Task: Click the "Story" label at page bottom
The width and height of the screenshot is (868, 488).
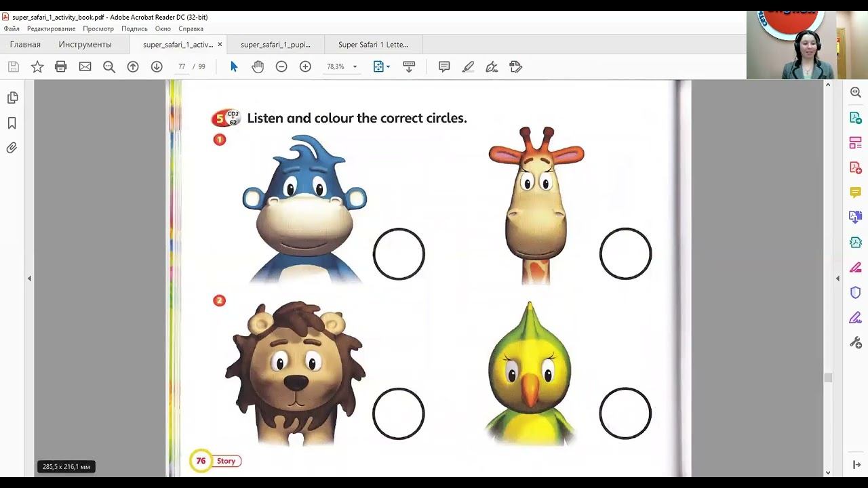Action: click(226, 461)
